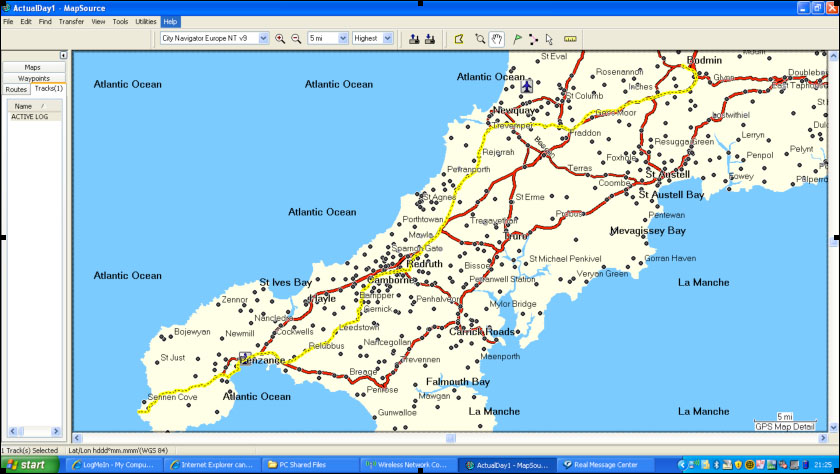Click the system clock showing 21:25
This screenshot has height=474, width=840.
[x=823, y=465]
